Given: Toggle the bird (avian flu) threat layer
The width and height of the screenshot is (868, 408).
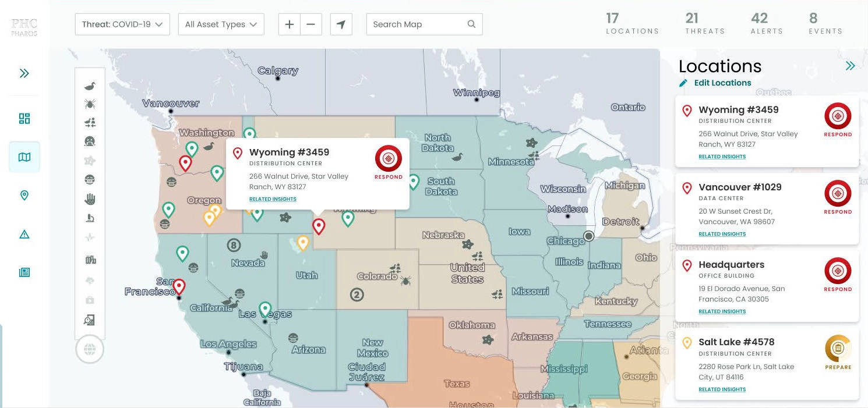Looking at the screenshot, I should pos(90,86).
